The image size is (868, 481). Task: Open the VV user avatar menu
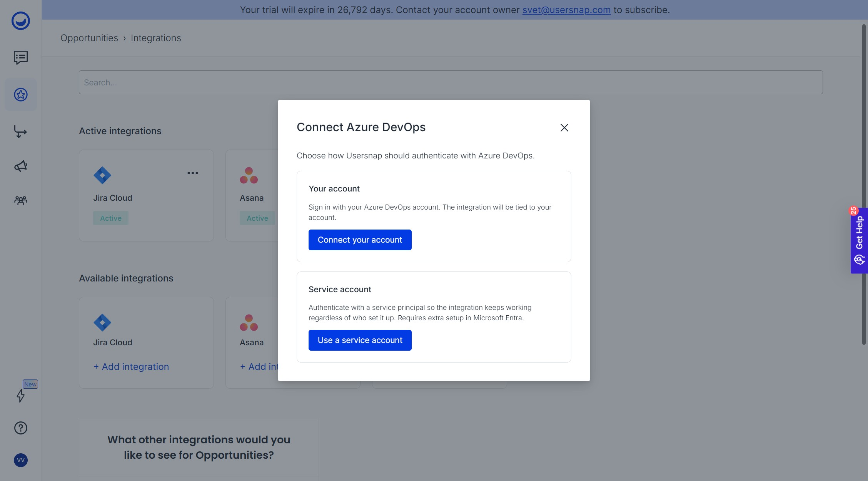pyautogui.click(x=21, y=460)
